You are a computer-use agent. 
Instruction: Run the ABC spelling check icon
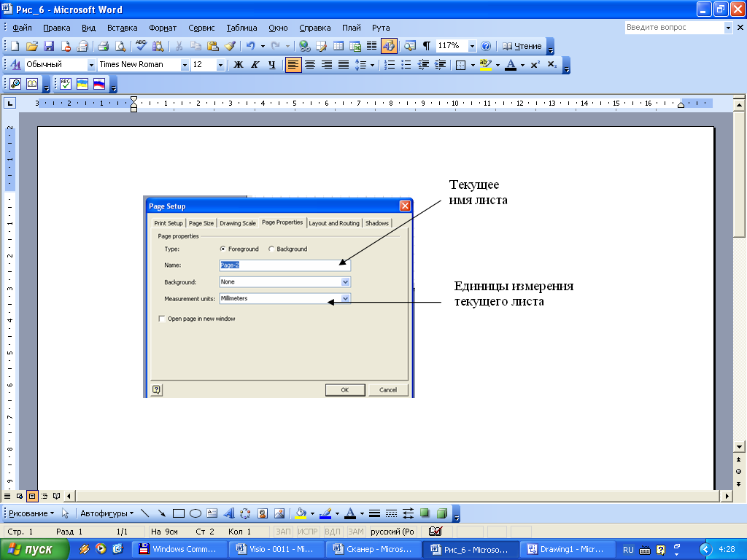[141, 46]
